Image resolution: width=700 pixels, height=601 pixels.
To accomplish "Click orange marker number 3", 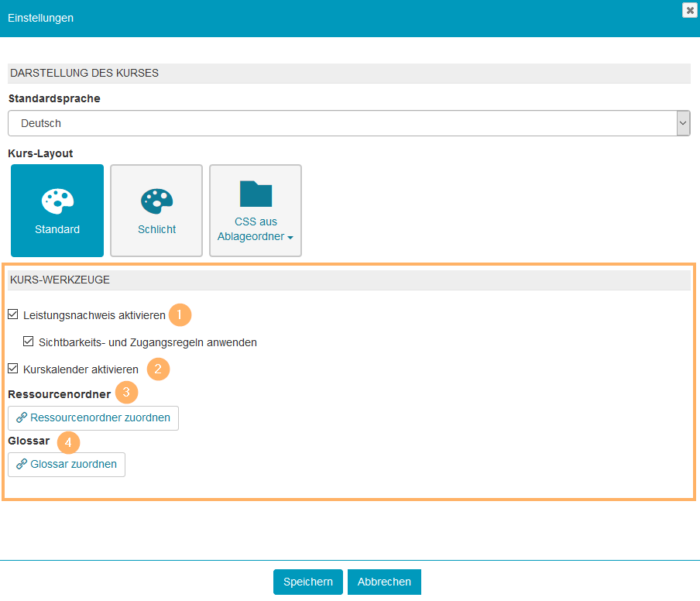I will click(x=126, y=393).
